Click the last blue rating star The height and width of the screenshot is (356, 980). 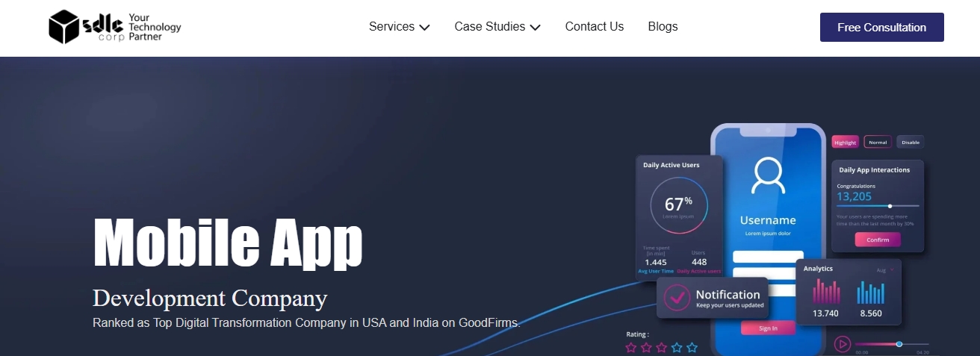coord(692,348)
